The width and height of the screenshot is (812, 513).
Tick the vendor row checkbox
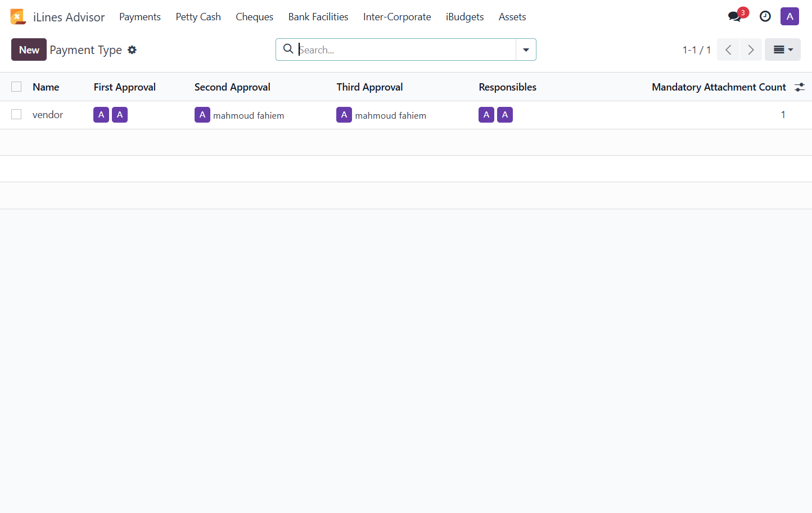[16, 114]
